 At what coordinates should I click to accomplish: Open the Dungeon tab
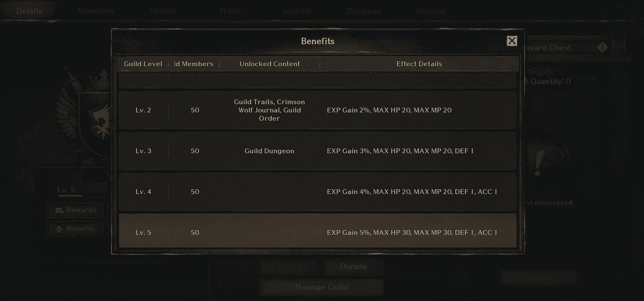pos(364,11)
